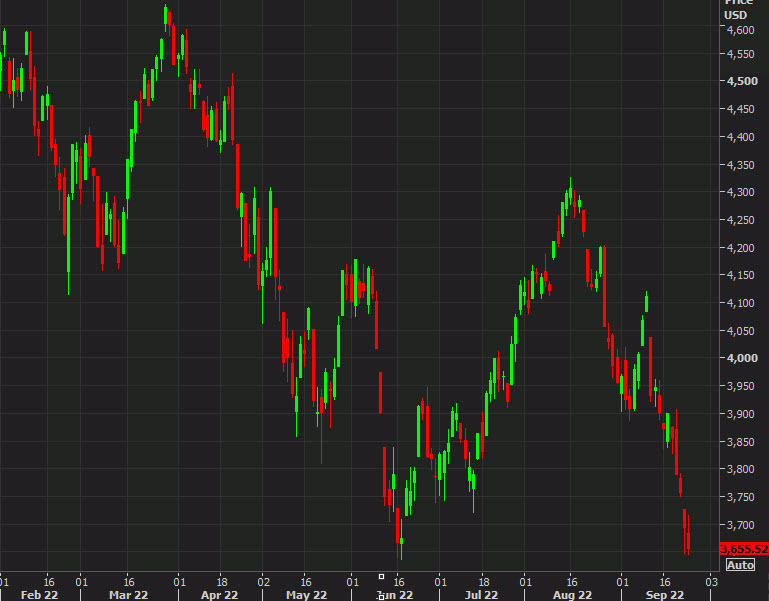Viewport: 769px width, 601px height.
Task: Click the 3,700 price axis label
Action: click(x=741, y=525)
